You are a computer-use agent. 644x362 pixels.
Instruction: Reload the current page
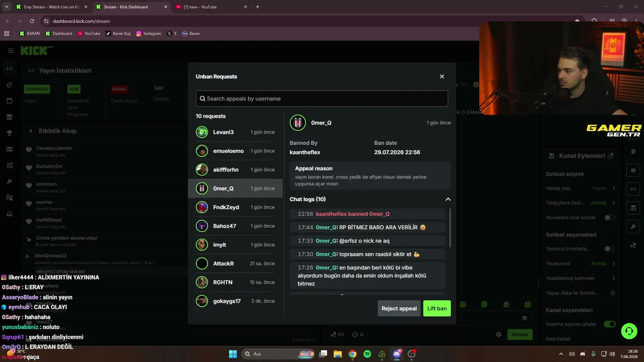[32, 21]
